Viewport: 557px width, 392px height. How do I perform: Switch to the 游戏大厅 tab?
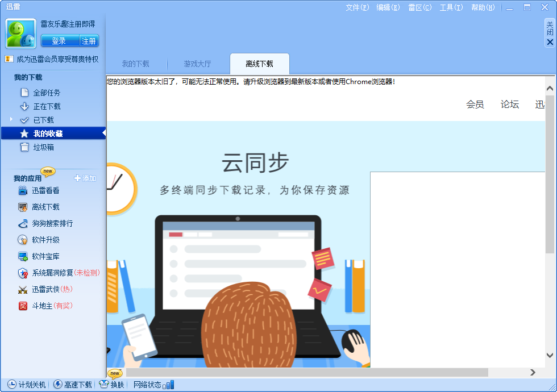tap(198, 64)
